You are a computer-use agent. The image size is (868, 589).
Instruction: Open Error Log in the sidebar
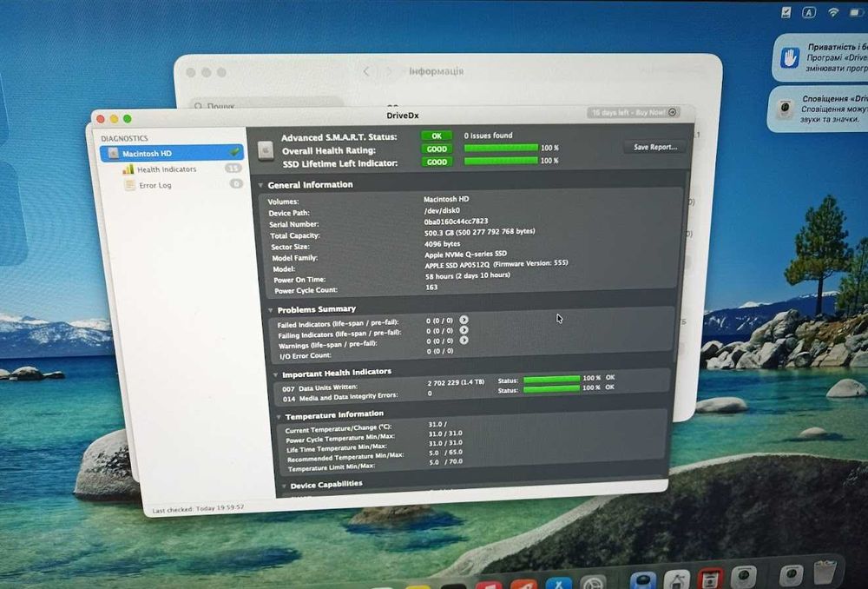pyautogui.click(x=155, y=185)
